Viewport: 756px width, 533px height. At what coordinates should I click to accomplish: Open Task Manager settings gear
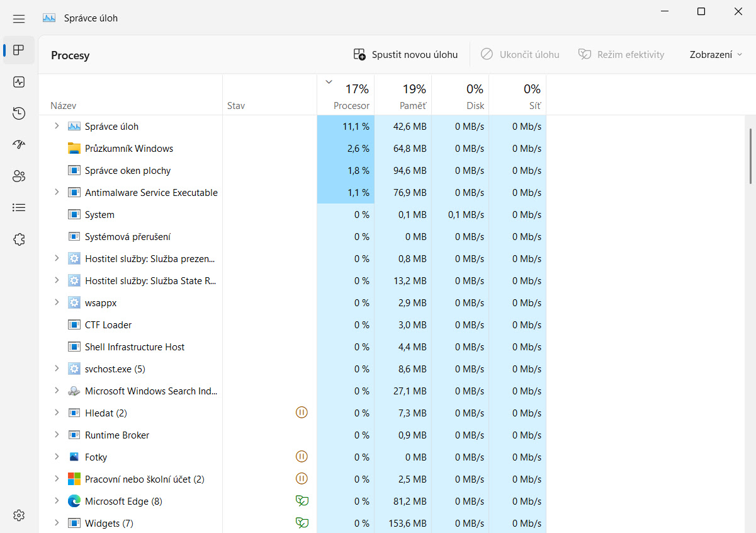[x=19, y=515]
